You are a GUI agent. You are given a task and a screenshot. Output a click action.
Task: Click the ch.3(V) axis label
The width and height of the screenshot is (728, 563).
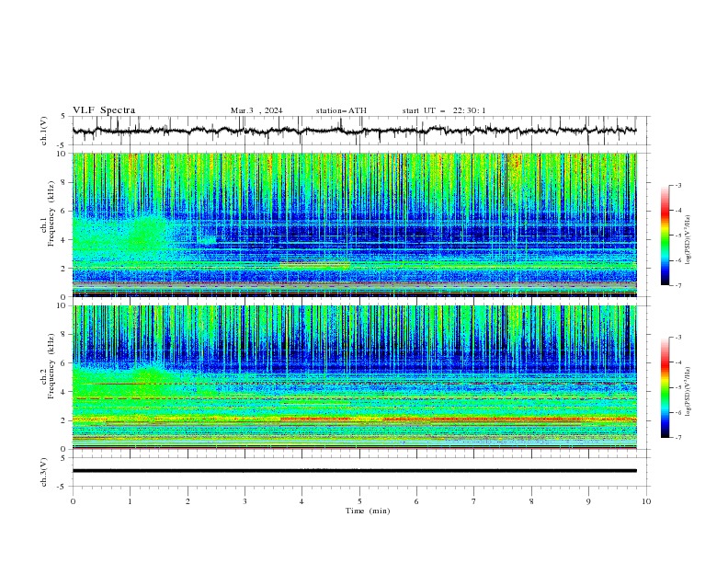pos(44,472)
